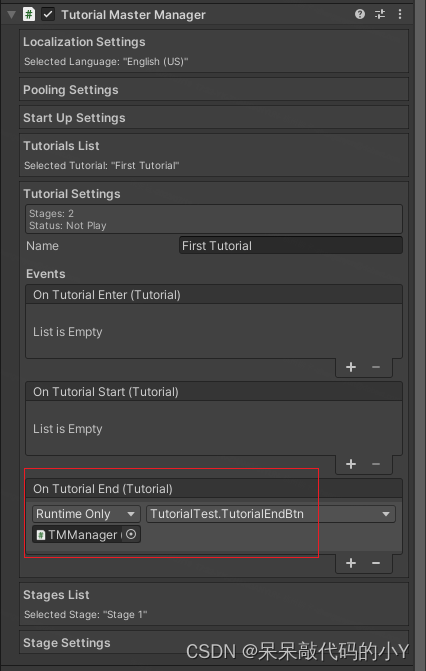426x671 pixels.
Task: Add a listener to On Tutorial Enter
Action: click(351, 367)
